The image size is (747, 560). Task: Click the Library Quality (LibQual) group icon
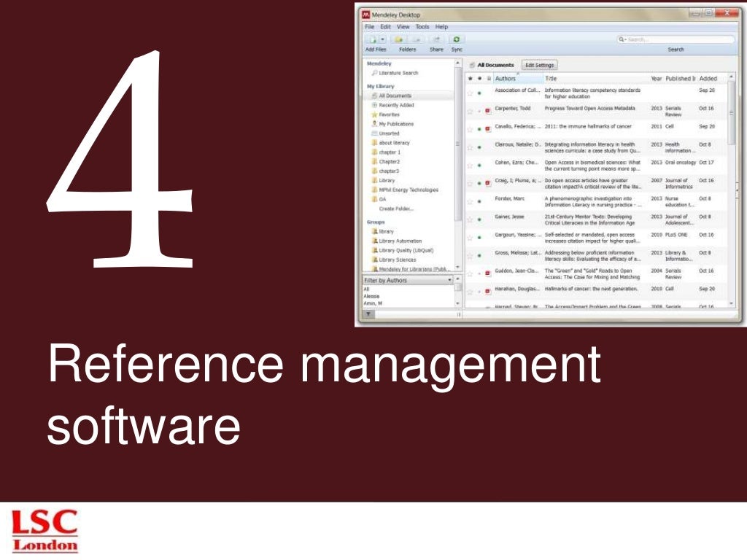coord(375,251)
